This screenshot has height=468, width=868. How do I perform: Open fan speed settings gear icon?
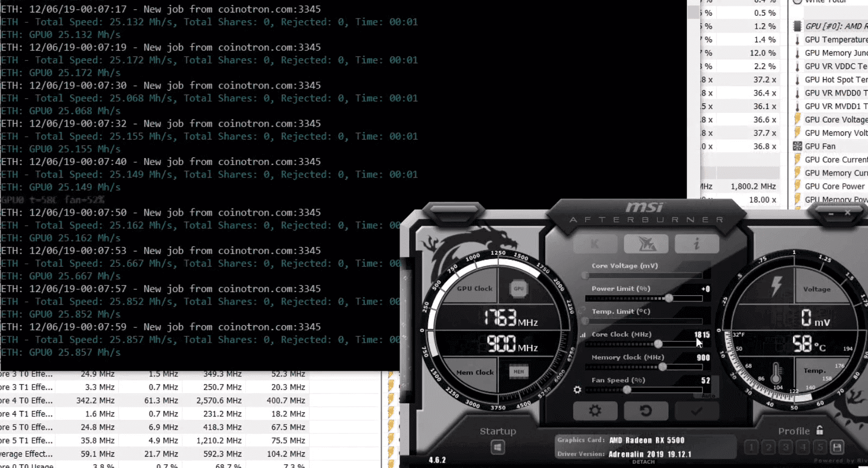577,390
